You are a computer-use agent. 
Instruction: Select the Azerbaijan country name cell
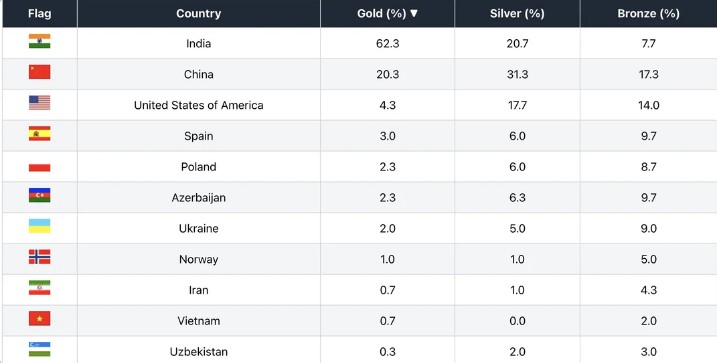[x=198, y=198]
